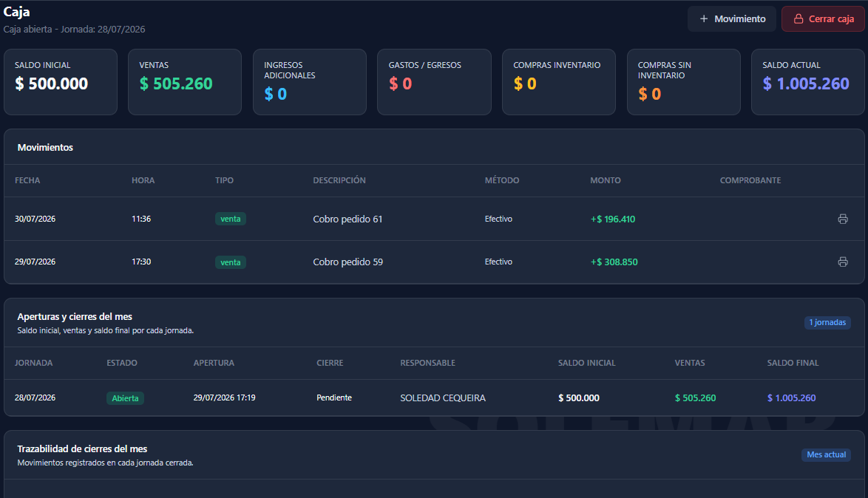Click the lock icon in Cerrar caja
Image resolution: width=868 pixels, height=498 pixels.
[x=799, y=18]
